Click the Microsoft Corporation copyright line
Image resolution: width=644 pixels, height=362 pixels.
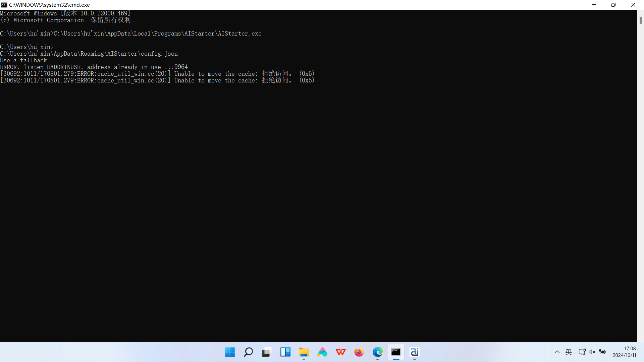point(68,20)
